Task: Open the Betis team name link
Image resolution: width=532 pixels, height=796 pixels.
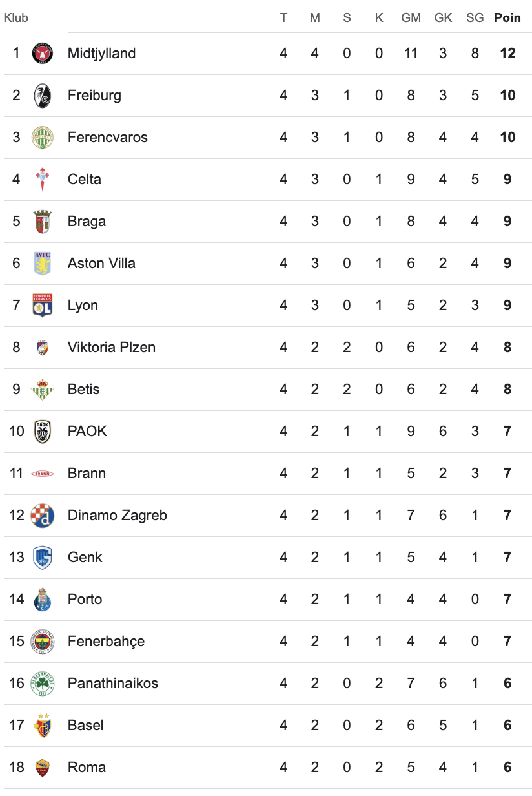Action: (x=83, y=389)
